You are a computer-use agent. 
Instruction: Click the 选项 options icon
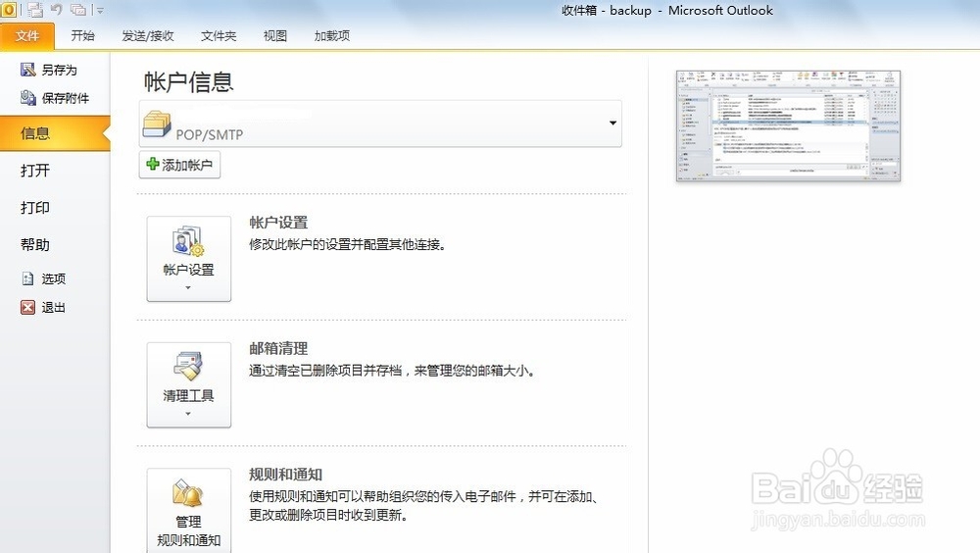28,278
